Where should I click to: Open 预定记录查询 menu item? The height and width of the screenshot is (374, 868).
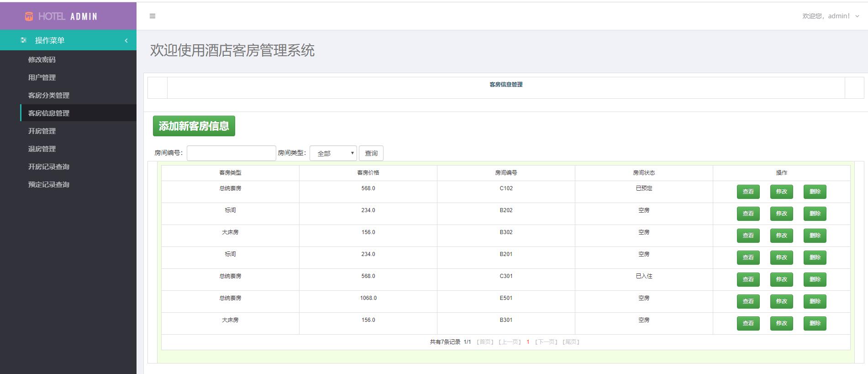coord(48,184)
